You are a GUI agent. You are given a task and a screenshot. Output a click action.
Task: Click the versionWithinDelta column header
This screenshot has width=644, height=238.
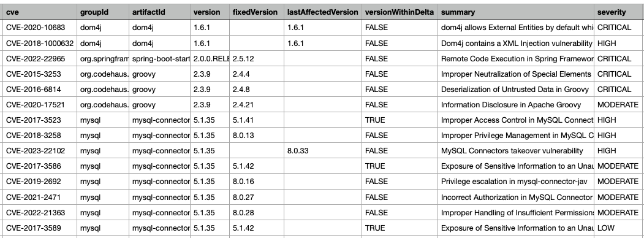tap(400, 12)
